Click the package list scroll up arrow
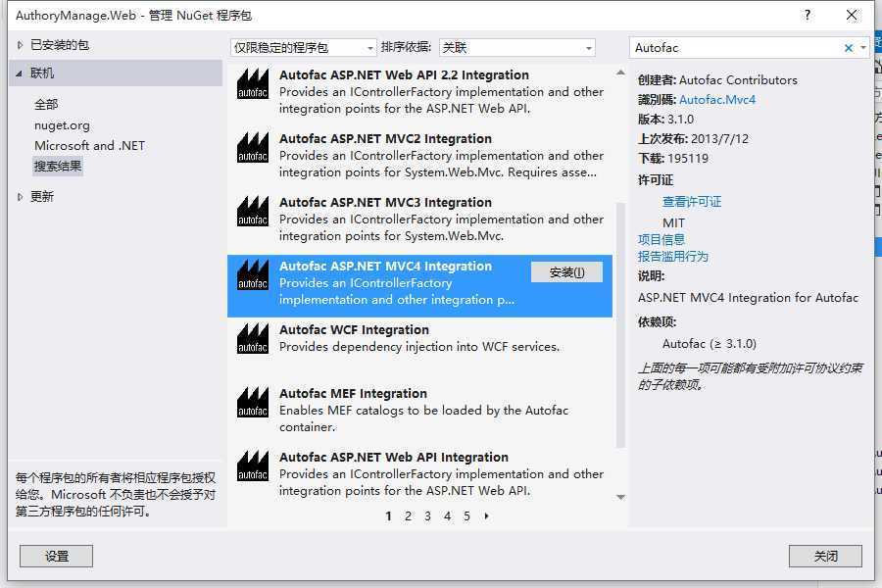 click(620, 73)
